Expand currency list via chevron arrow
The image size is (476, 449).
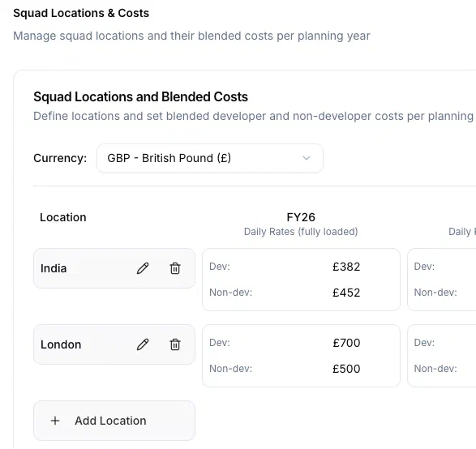pos(307,158)
